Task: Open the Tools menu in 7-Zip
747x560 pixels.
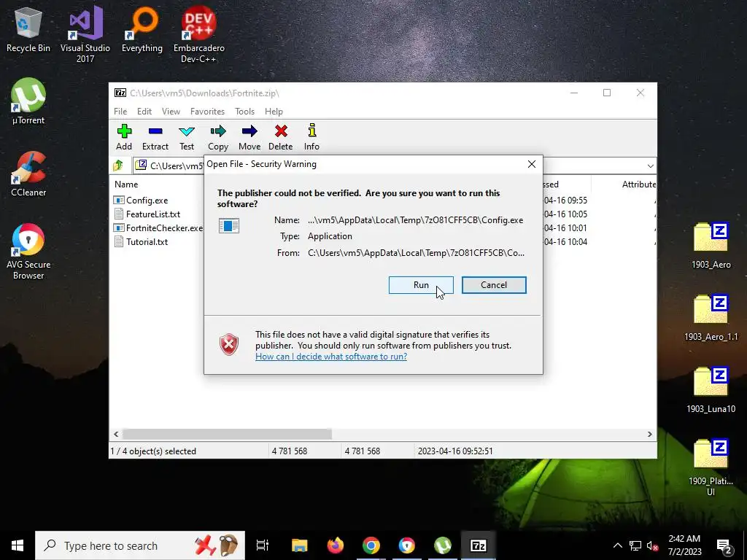Action: click(244, 112)
